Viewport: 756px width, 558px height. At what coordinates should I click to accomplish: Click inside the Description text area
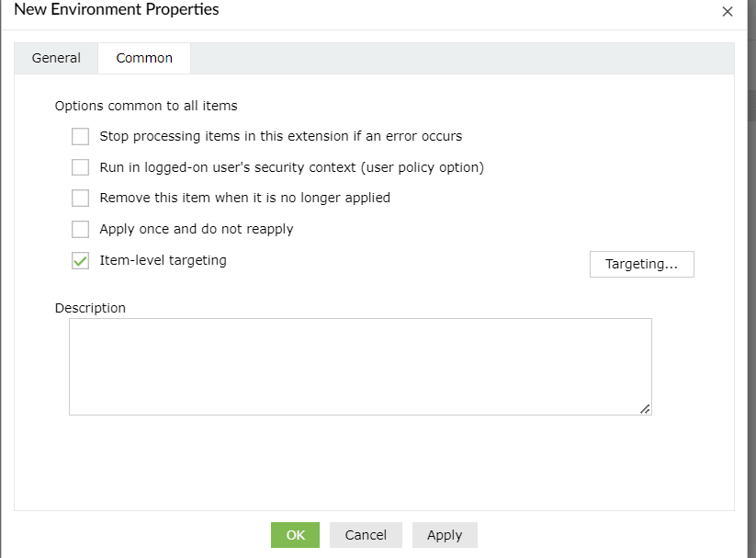(x=360, y=366)
